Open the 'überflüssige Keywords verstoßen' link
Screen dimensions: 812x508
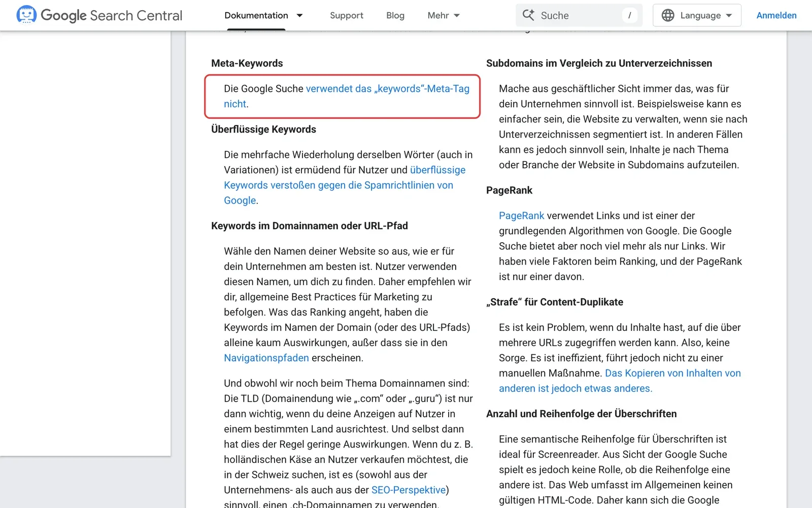[x=345, y=185]
